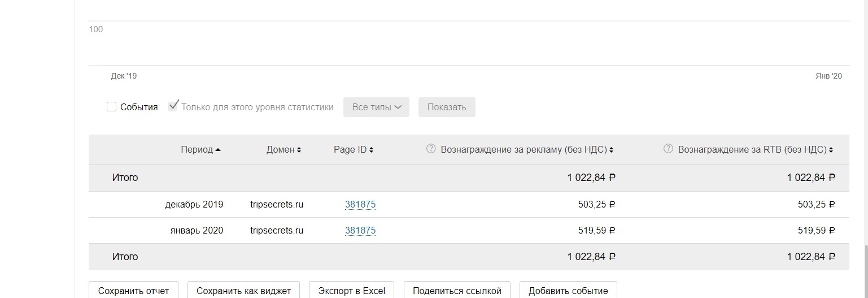Screen dimensions: 868x298
Task: Select tripsecrets.ru in январь 2020 row
Action: [277, 231]
